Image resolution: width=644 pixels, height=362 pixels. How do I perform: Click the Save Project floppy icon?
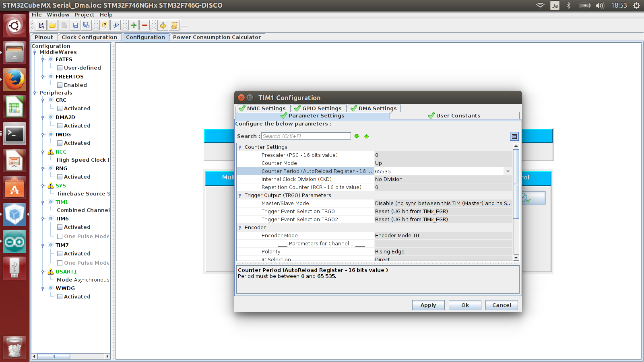pos(75,25)
